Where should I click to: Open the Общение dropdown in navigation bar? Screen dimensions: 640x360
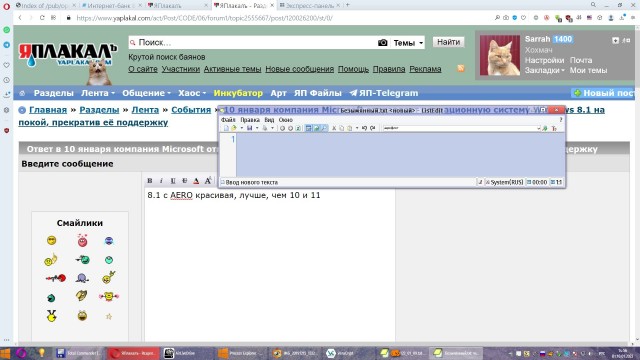pyautogui.click(x=146, y=93)
